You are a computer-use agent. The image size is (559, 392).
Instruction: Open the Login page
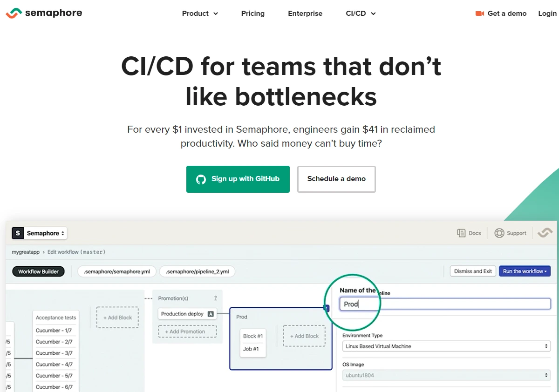(x=547, y=14)
